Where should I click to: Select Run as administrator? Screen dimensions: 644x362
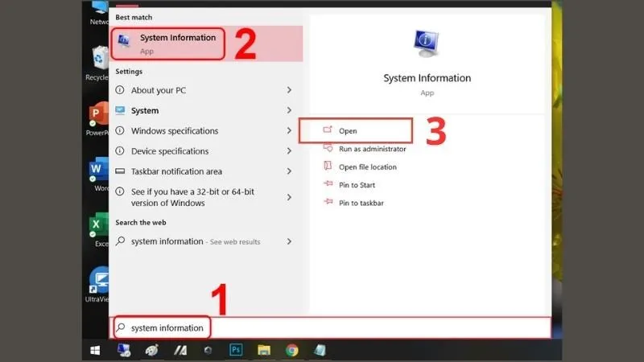point(372,149)
